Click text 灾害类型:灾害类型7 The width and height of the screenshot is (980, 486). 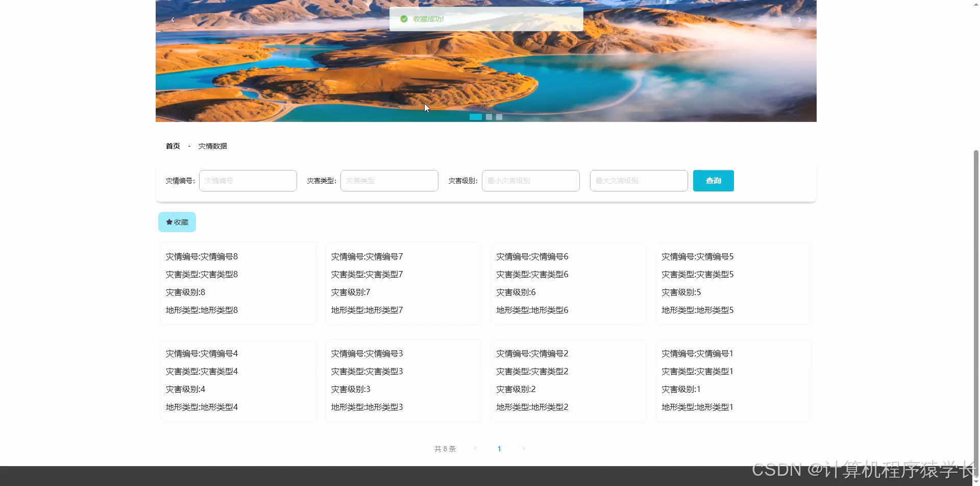tap(367, 275)
